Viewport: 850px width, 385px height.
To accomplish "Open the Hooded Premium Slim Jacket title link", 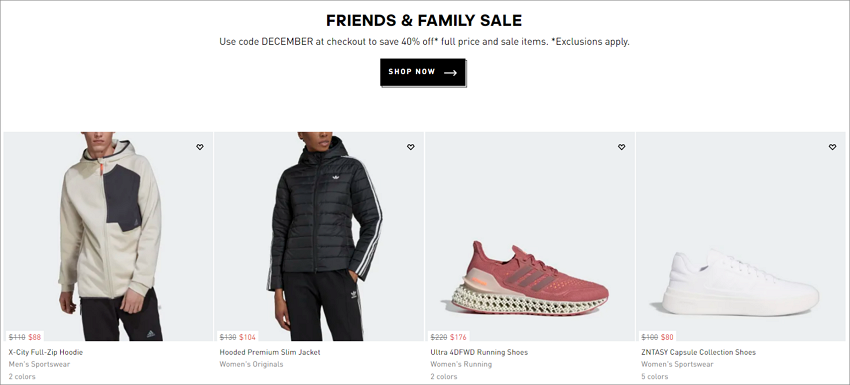I will pos(270,352).
